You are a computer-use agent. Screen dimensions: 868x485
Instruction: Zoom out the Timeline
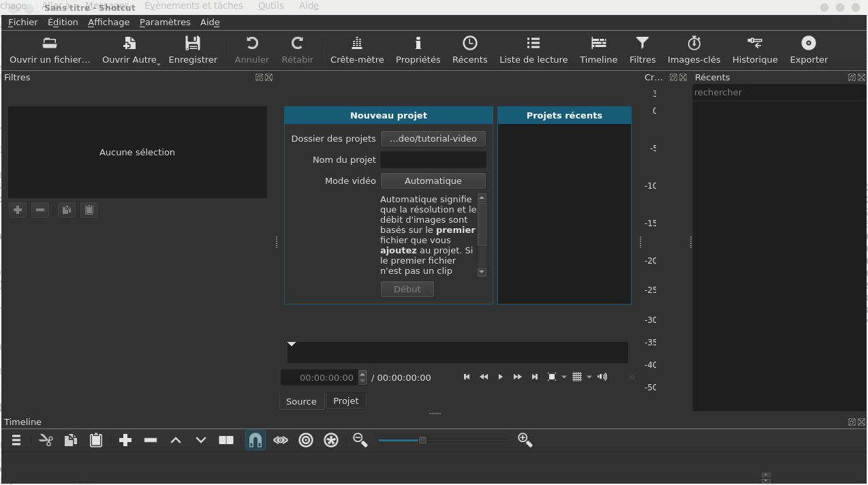(x=360, y=440)
